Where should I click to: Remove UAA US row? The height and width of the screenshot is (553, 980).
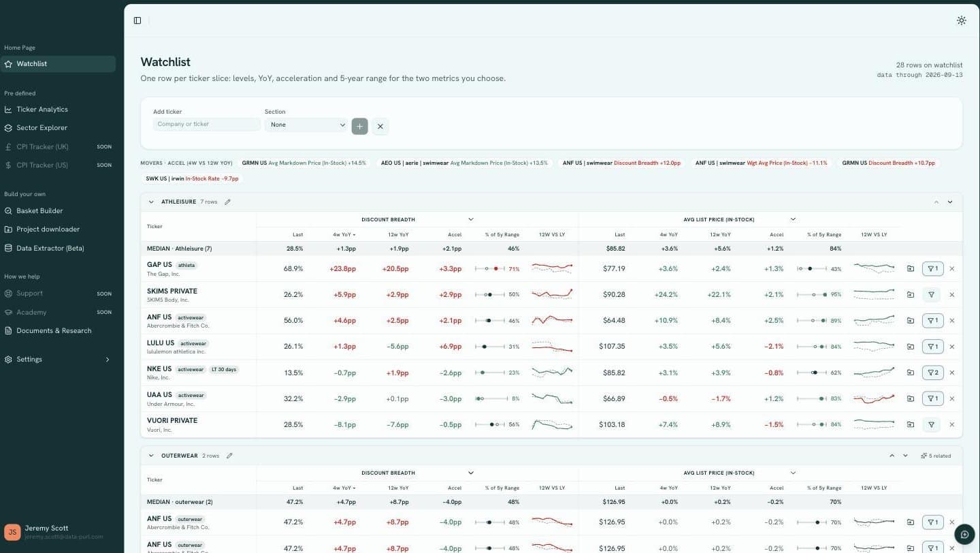coord(951,398)
